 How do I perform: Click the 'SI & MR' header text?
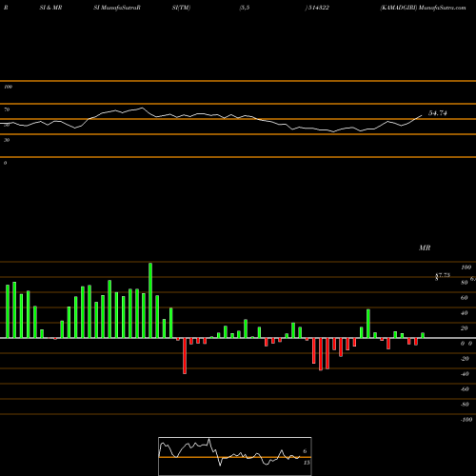50,8
